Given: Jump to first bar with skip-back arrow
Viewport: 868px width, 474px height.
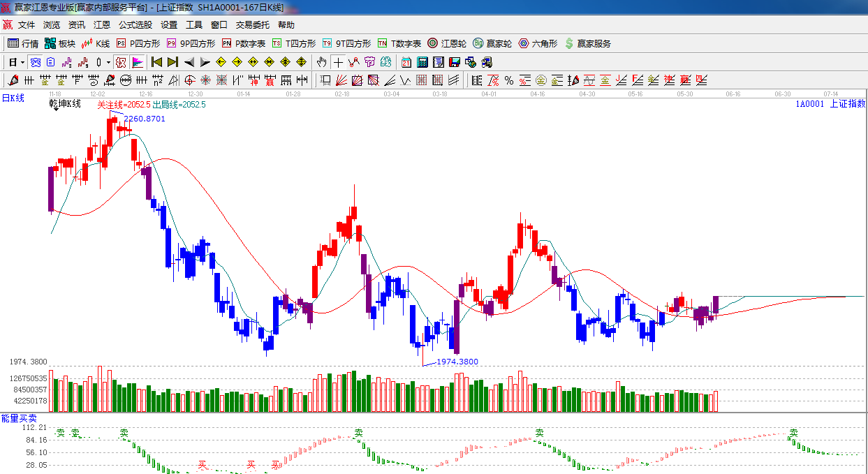Looking at the screenshot, I should [156, 62].
